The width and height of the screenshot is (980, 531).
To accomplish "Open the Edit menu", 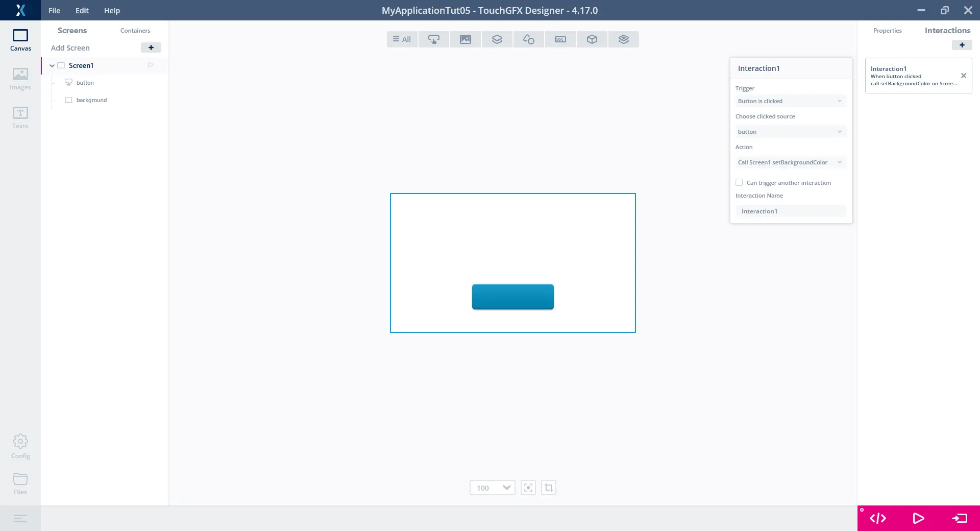I will coord(82,10).
